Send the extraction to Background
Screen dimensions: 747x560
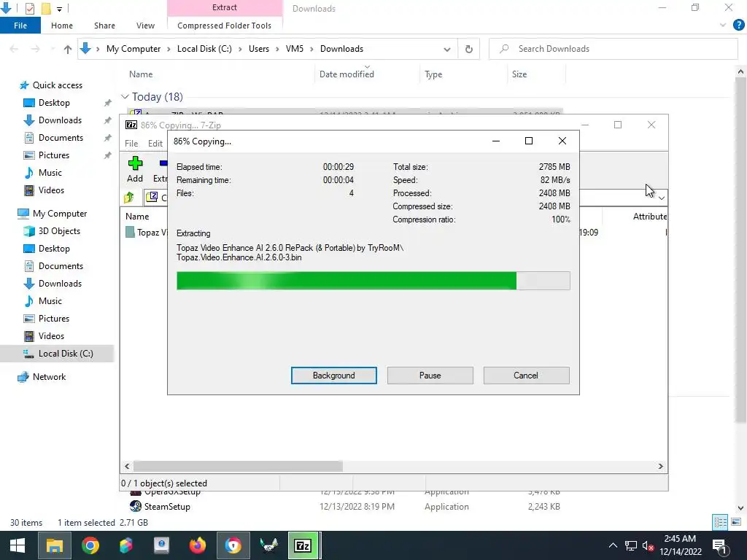[x=333, y=376]
